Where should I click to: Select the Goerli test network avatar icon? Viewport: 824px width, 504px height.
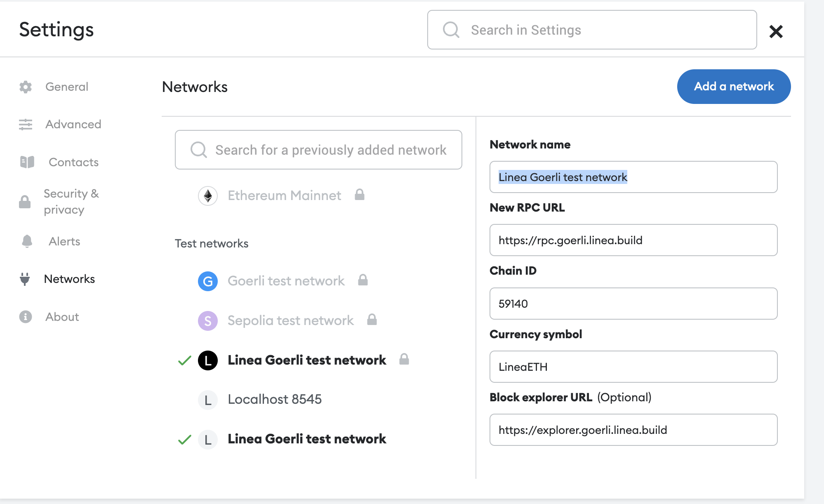208,281
